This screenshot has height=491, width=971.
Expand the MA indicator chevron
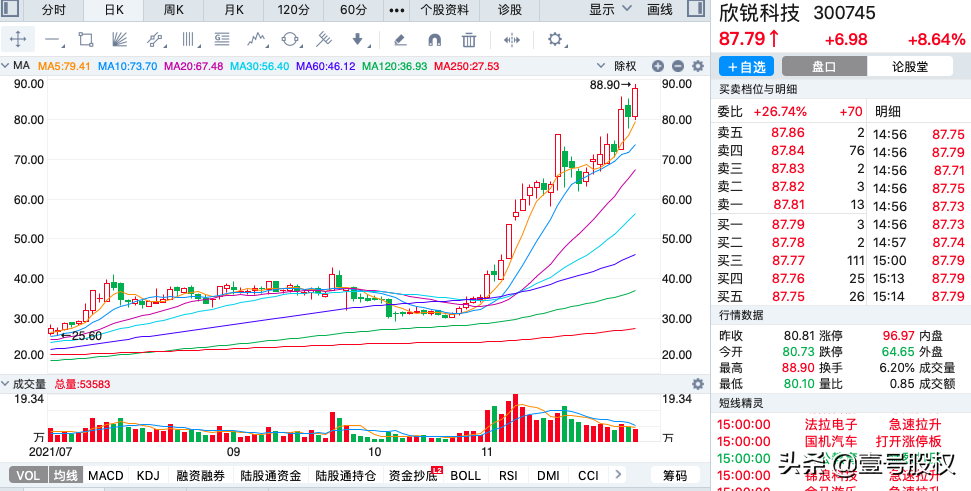pyautogui.click(x=6, y=66)
